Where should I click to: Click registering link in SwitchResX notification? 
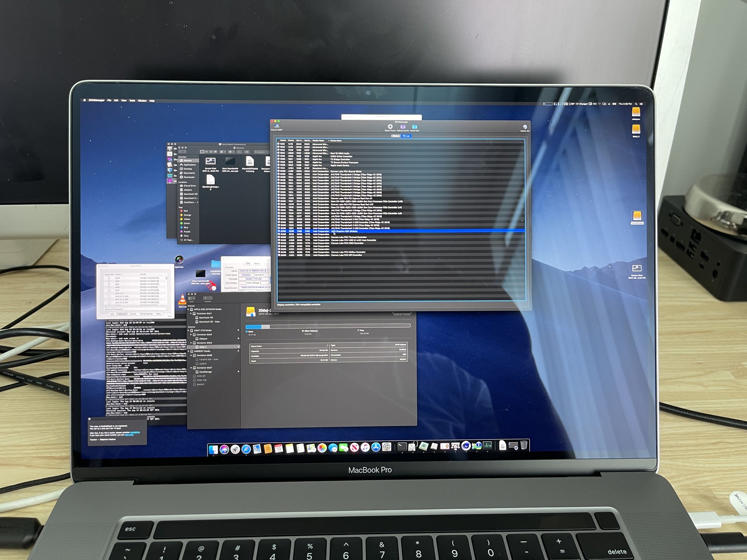[x=135, y=432]
